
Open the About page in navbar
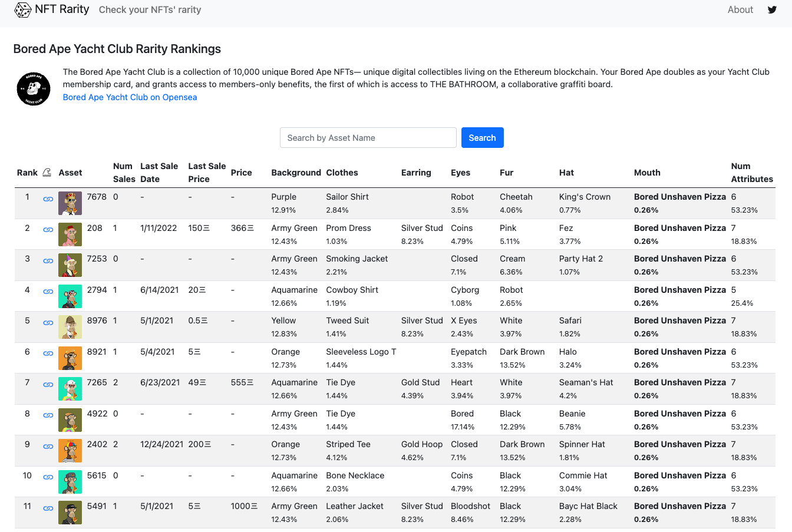click(x=740, y=9)
